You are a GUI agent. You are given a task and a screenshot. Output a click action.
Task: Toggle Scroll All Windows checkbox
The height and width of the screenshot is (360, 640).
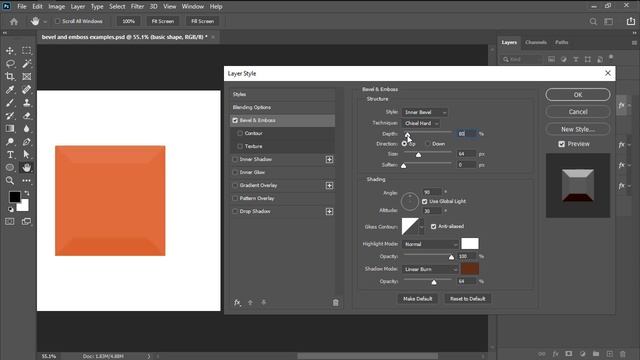57,21
